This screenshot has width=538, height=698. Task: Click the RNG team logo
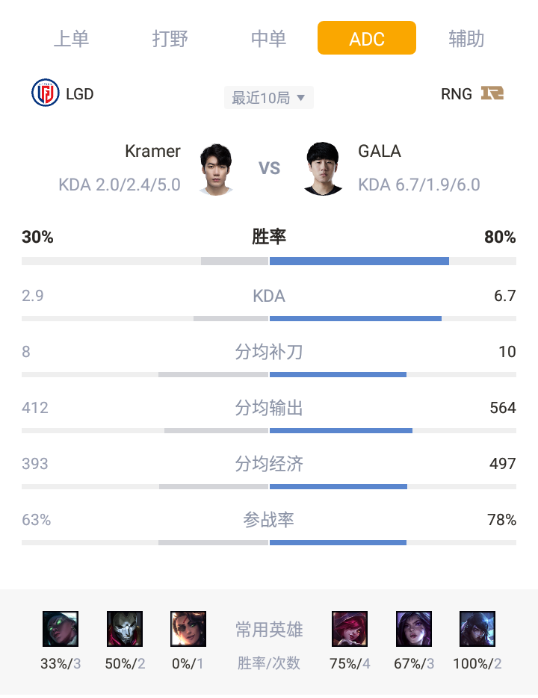[492, 93]
